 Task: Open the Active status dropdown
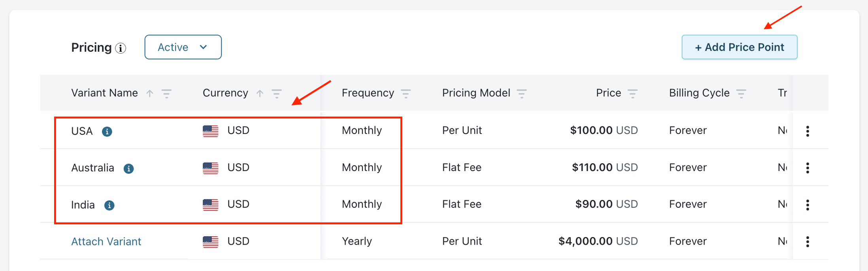[x=183, y=47]
